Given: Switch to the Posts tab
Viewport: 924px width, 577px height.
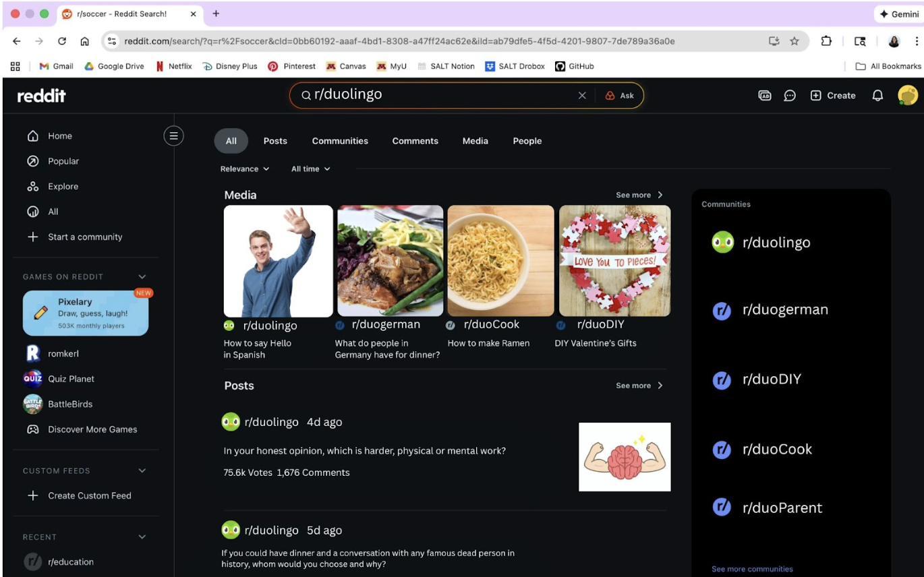Looking at the screenshot, I should (x=275, y=141).
